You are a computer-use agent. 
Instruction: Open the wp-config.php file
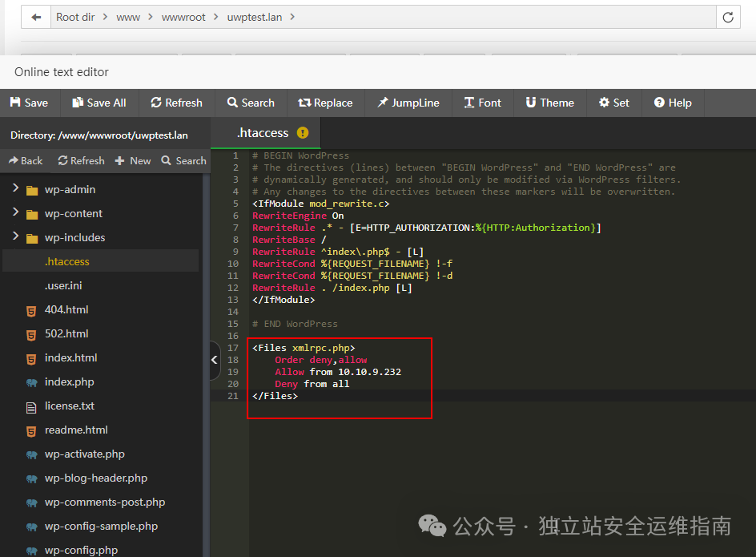(x=81, y=551)
